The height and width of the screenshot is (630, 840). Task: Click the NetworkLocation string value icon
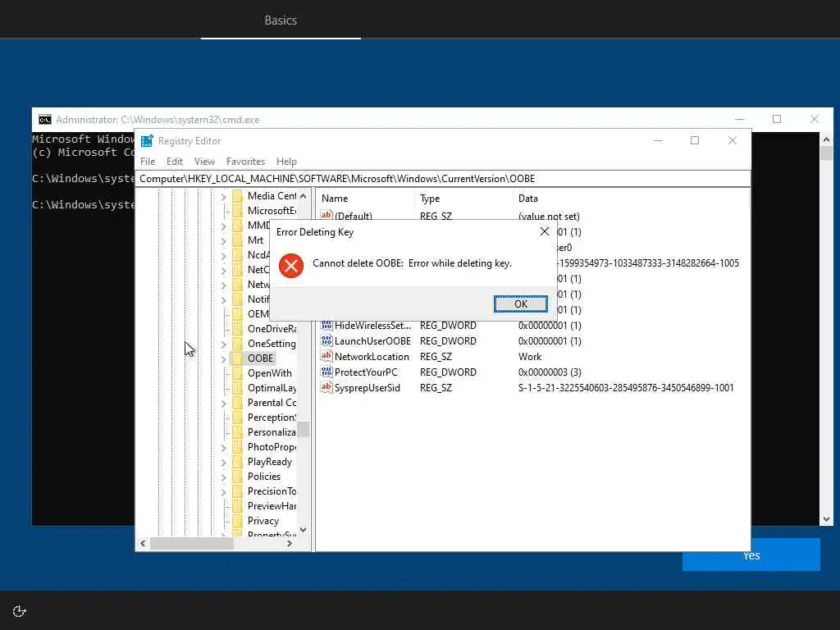326,356
